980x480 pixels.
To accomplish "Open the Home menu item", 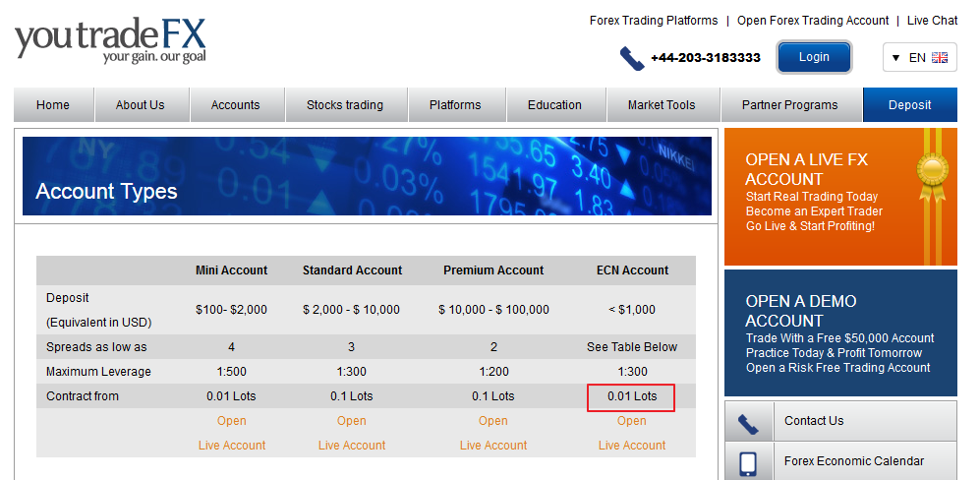I will point(53,104).
